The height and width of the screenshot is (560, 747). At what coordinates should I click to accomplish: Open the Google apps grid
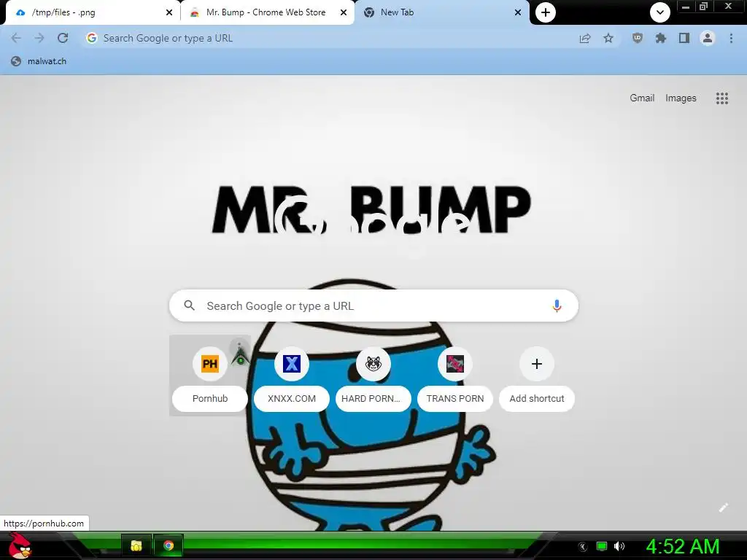(721, 98)
